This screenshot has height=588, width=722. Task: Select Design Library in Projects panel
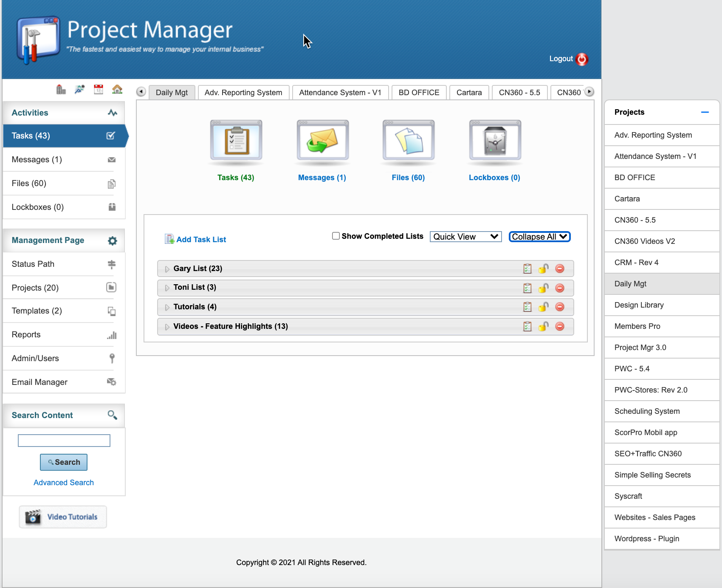pyautogui.click(x=662, y=305)
